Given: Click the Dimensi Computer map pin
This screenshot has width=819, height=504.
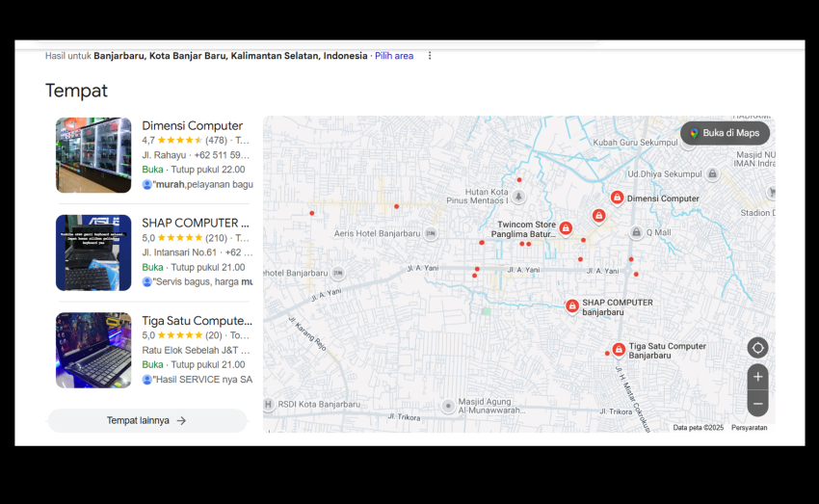Looking at the screenshot, I should point(617,198).
